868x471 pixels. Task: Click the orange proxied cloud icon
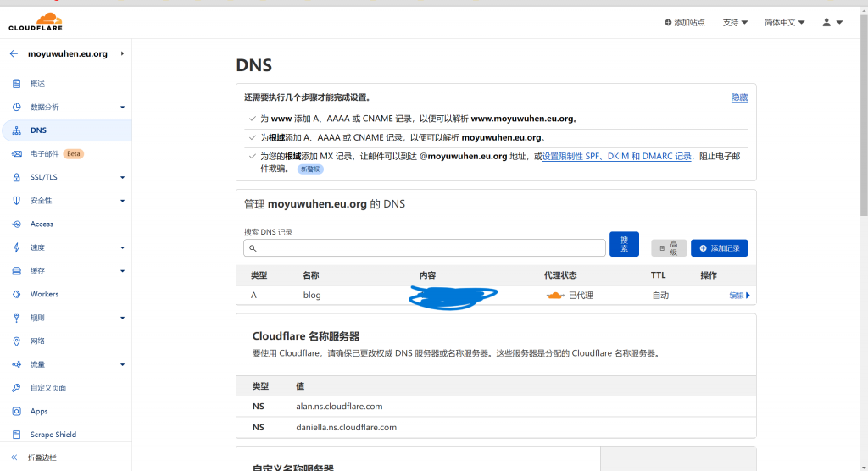tap(555, 296)
